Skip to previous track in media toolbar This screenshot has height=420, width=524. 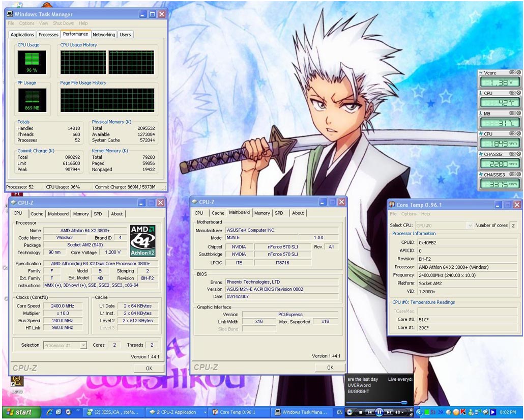coord(369,412)
